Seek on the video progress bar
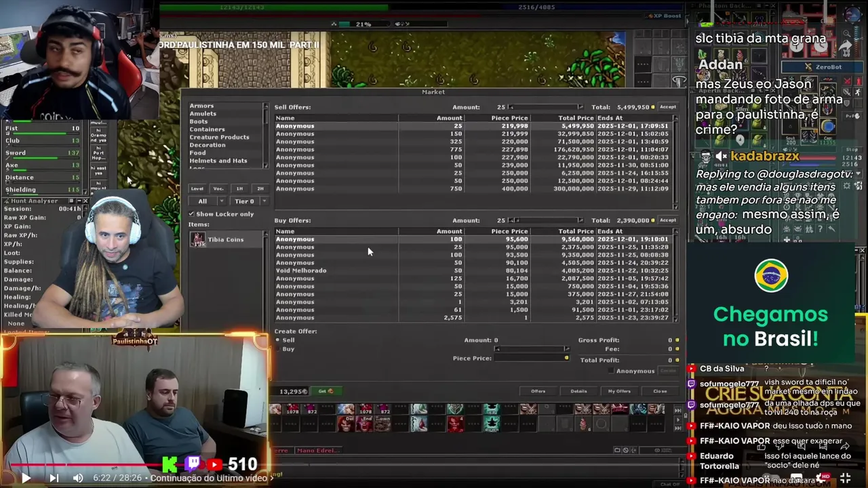The width and height of the screenshot is (868, 488). pyautogui.click(x=434, y=465)
